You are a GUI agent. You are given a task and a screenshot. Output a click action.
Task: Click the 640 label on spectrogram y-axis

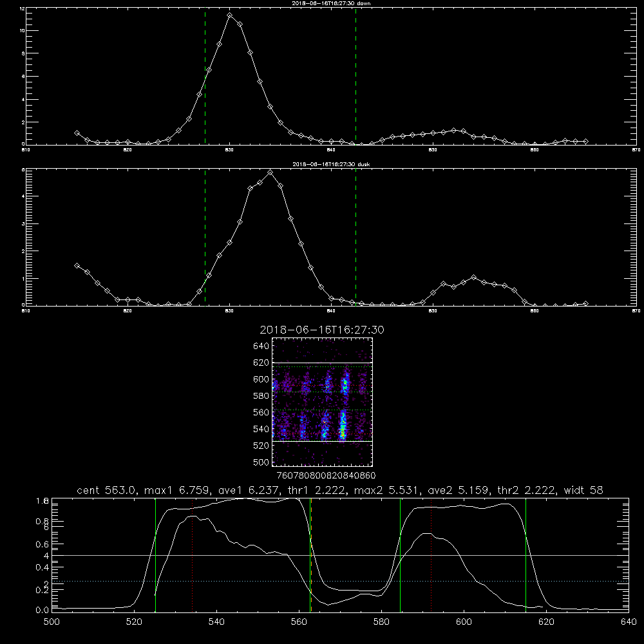pos(261,346)
